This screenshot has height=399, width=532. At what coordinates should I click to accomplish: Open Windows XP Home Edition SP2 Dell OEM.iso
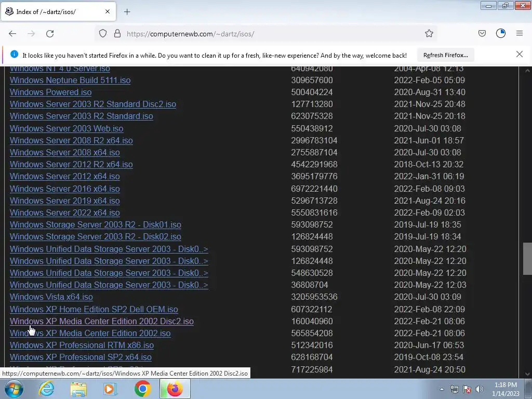(94, 310)
